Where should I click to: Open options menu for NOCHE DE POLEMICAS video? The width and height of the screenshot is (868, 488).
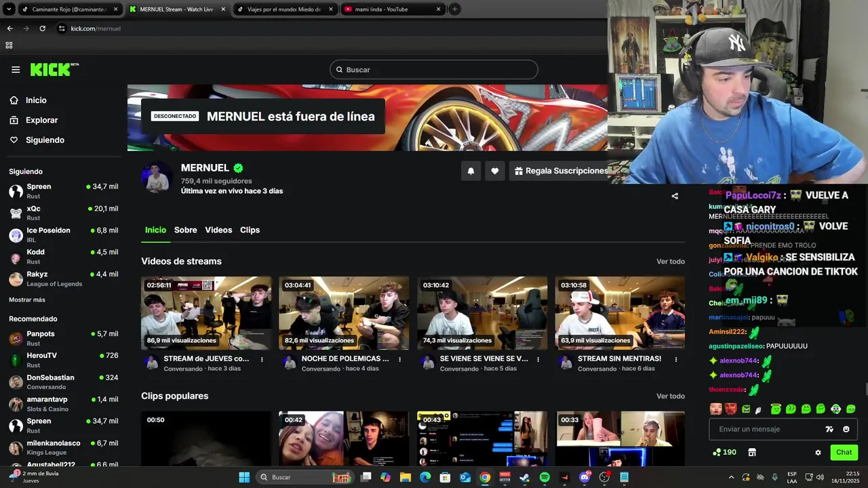point(400,359)
